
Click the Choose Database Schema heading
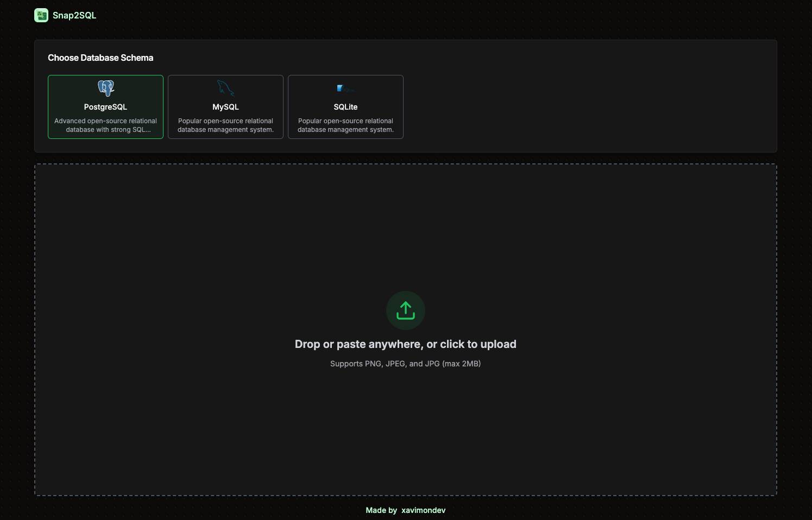click(100, 58)
